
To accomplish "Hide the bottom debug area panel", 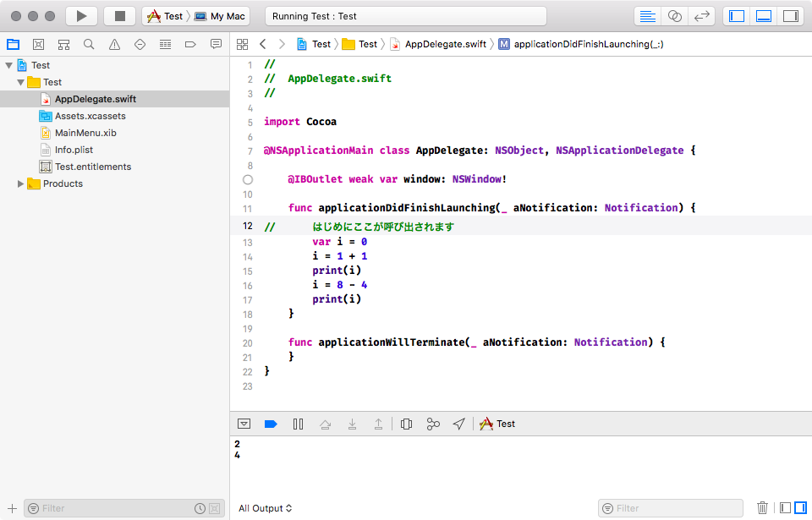I will pos(764,16).
